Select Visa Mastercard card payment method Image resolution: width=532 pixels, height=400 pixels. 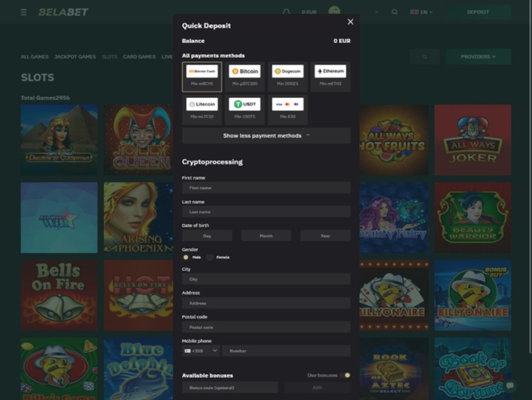(x=287, y=110)
